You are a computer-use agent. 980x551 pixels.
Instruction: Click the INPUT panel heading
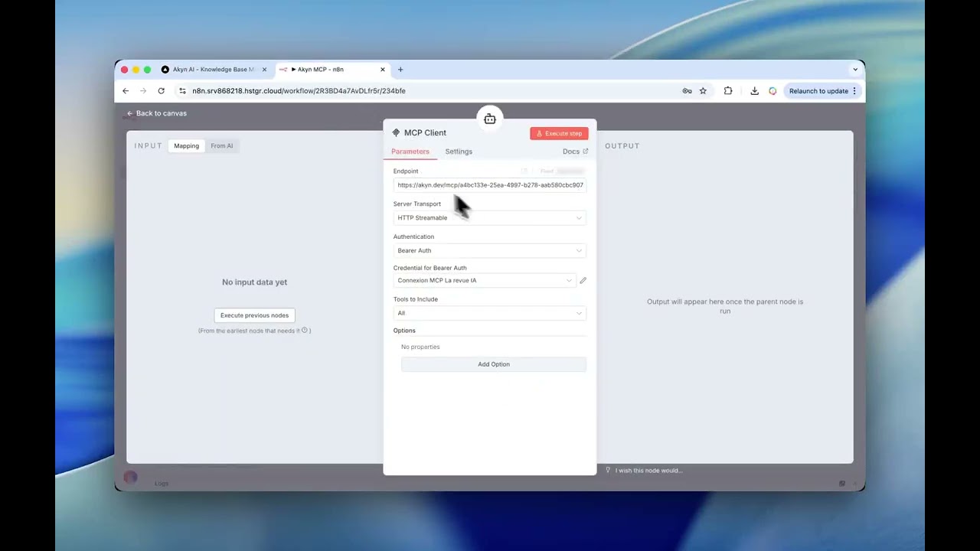point(149,146)
